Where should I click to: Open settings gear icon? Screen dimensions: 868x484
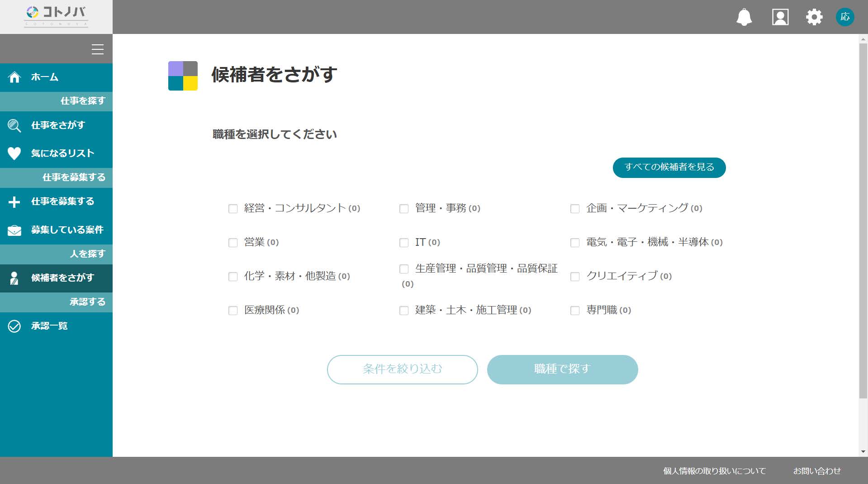click(x=814, y=17)
